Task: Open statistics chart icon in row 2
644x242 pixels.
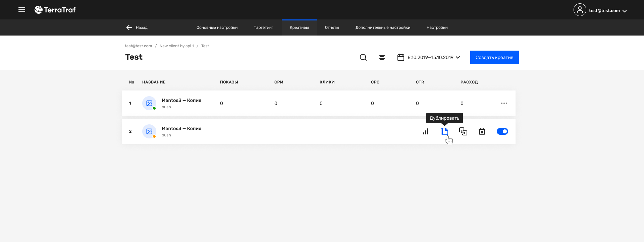Action: point(426,131)
